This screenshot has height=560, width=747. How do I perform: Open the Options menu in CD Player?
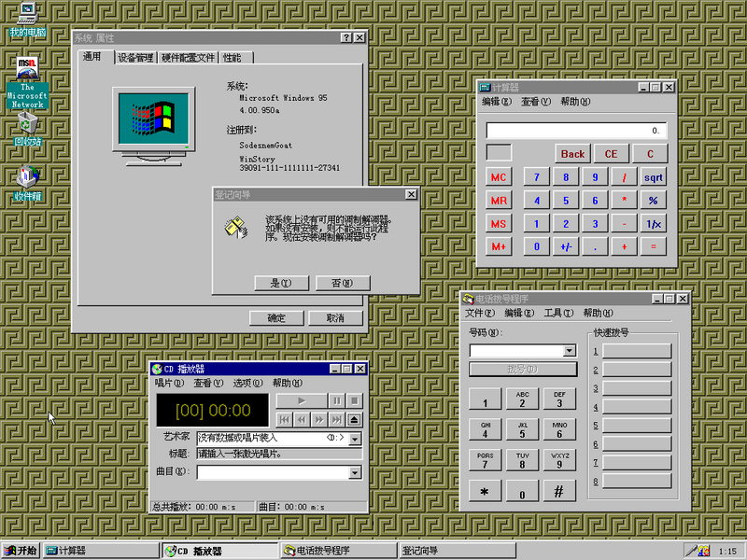(248, 383)
